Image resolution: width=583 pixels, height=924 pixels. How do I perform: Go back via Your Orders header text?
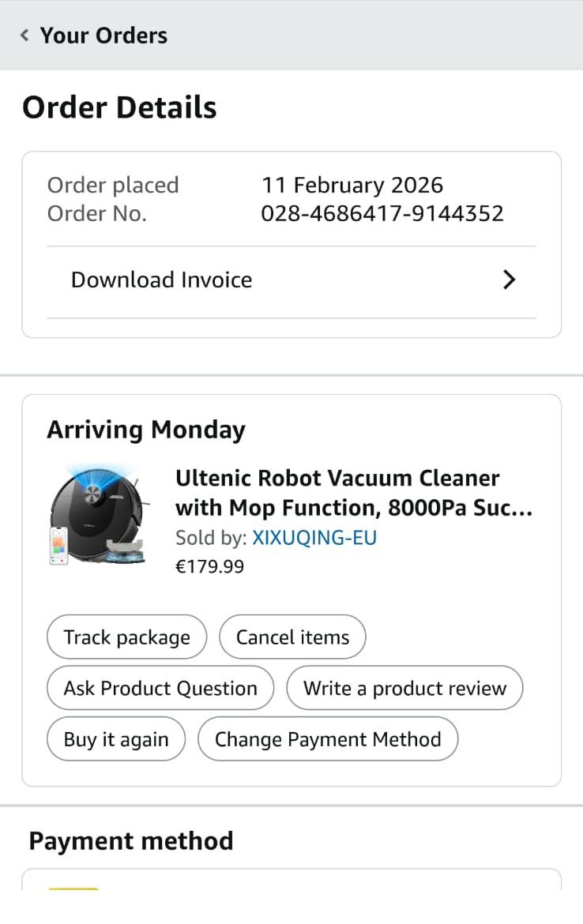(x=103, y=36)
